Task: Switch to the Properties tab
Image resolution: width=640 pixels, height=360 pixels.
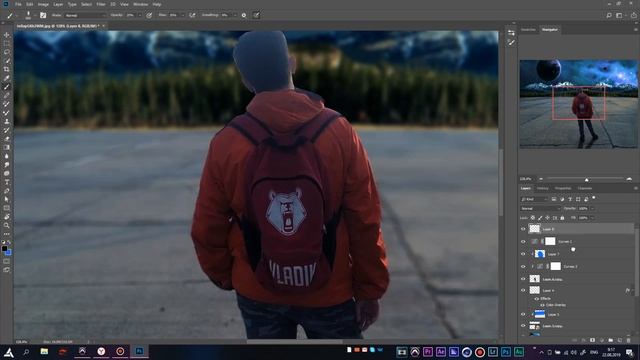Action: click(563, 188)
